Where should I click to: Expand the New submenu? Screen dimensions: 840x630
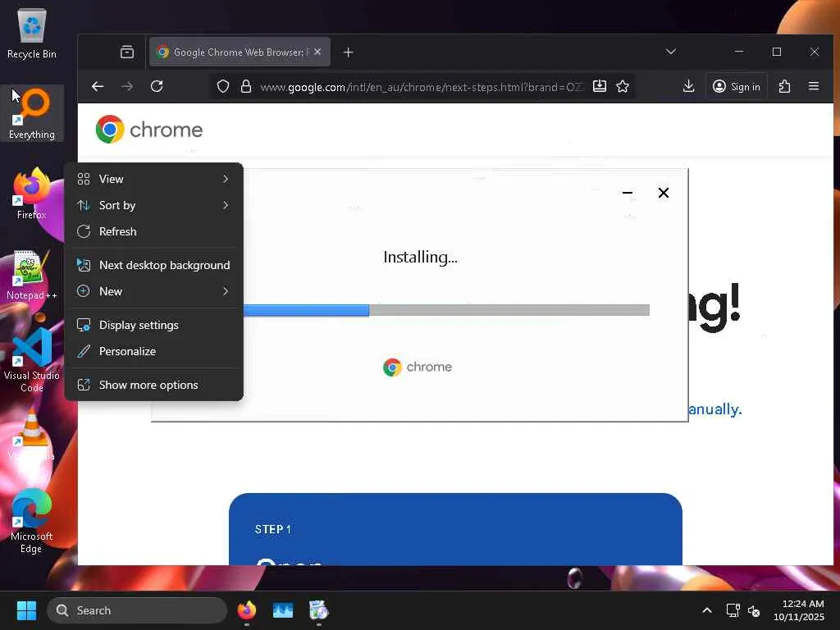pos(153,291)
